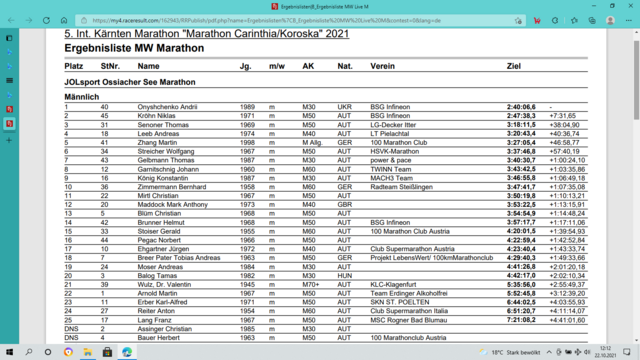Click the JOLsport Ossiacher See Marathon heading
This screenshot has height=360, width=640.
coord(130,82)
